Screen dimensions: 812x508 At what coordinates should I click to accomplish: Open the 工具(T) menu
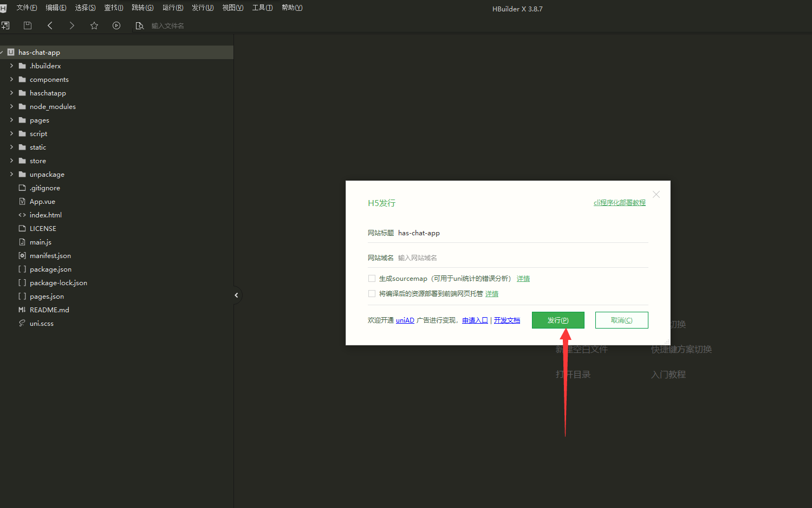tap(262, 8)
